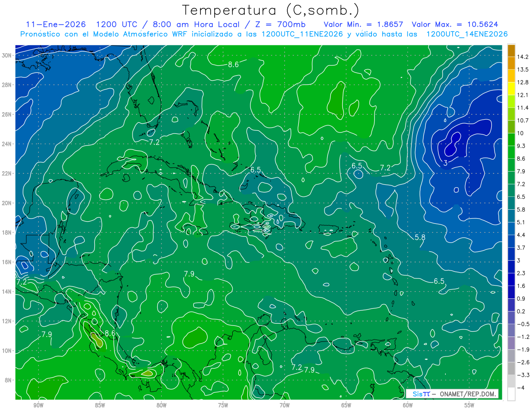Click the colorbar tick label '4.4'
Screen dimensions: 532x411
[522, 235]
